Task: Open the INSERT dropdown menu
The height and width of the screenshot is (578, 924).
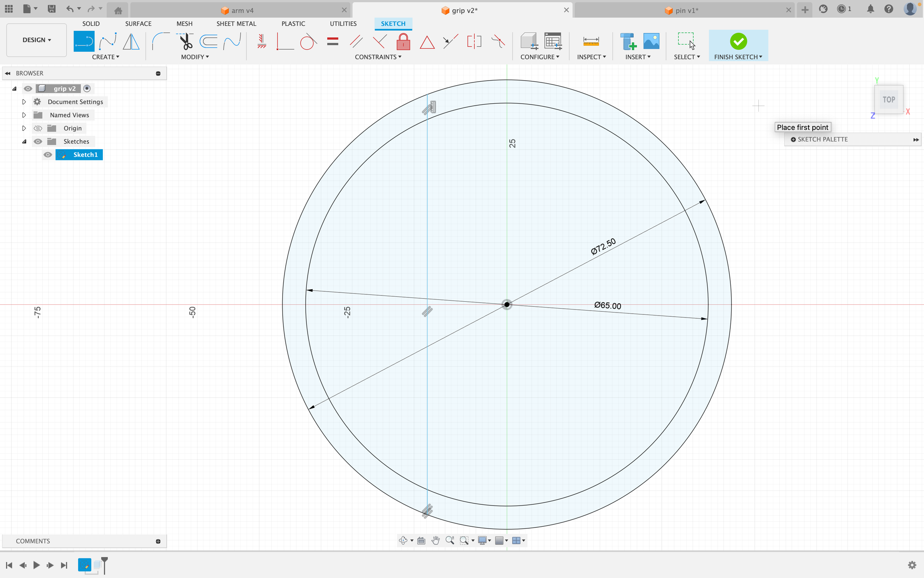Action: point(638,57)
